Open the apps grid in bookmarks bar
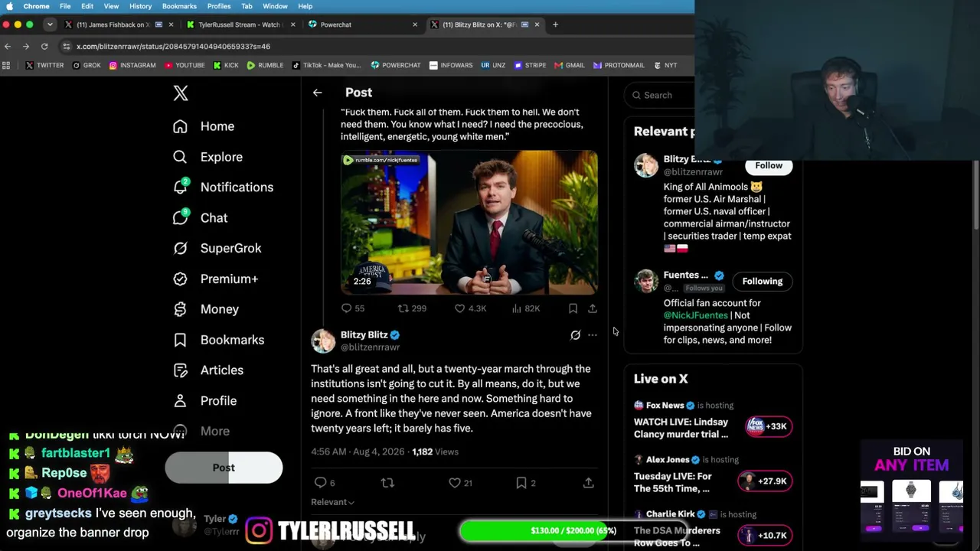This screenshot has width=980, height=551. [x=7, y=66]
